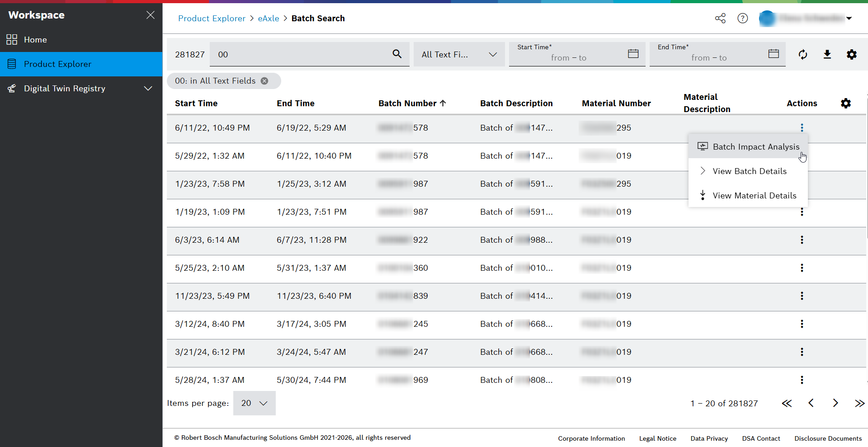Go to Product Explorer breadcrumb link
The image size is (868, 447).
[x=212, y=19]
